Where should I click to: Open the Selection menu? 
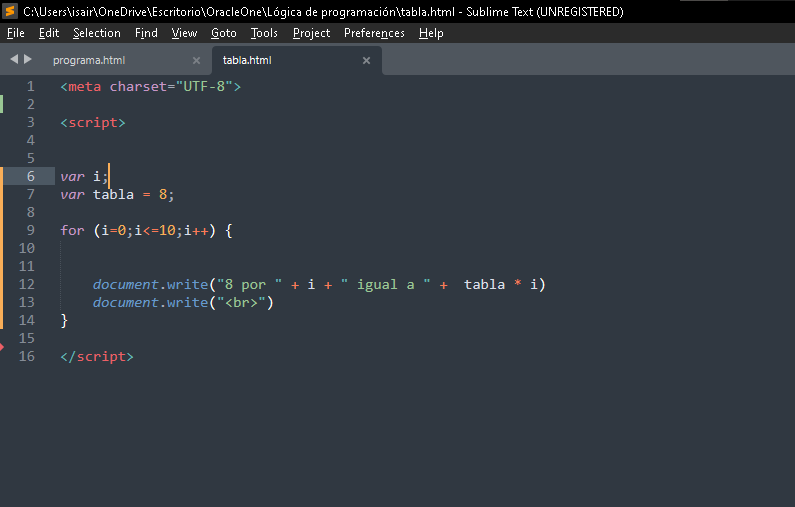tap(97, 33)
